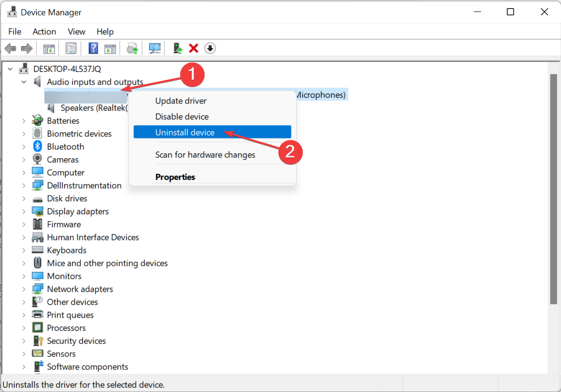
Task: Click the Processors category icon
Action: [37, 328]
